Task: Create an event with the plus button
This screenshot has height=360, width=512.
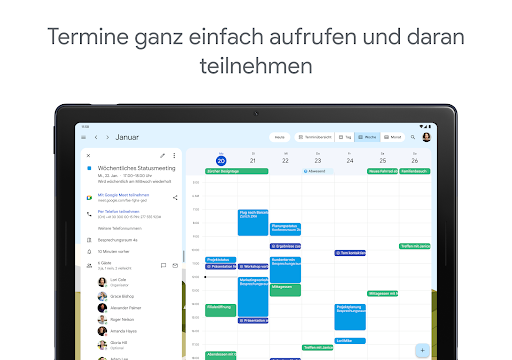Action: tap(422, 350)
